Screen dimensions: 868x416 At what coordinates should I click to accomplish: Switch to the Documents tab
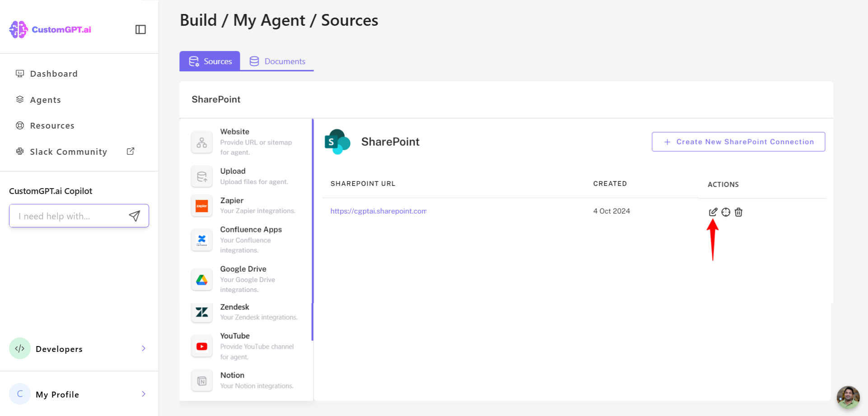click(x=277, y=61)
